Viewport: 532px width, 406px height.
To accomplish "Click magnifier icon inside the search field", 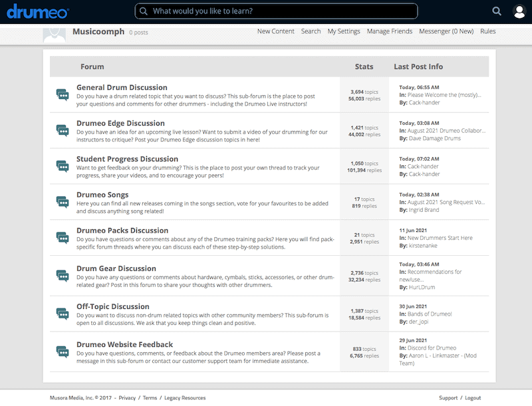I will [144, 11].
